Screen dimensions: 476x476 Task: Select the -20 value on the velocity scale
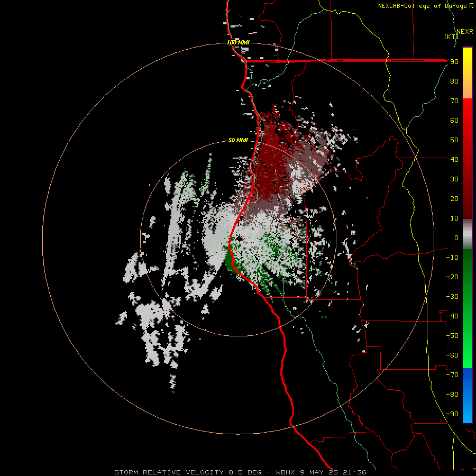point(452,277)
